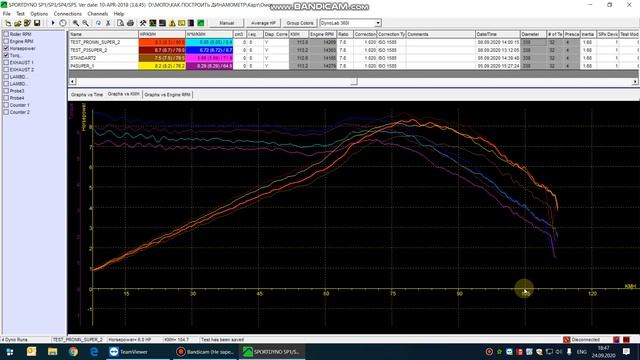
Task: Enable the EXHAUST 2 checkbox
Action: [6, 69]
